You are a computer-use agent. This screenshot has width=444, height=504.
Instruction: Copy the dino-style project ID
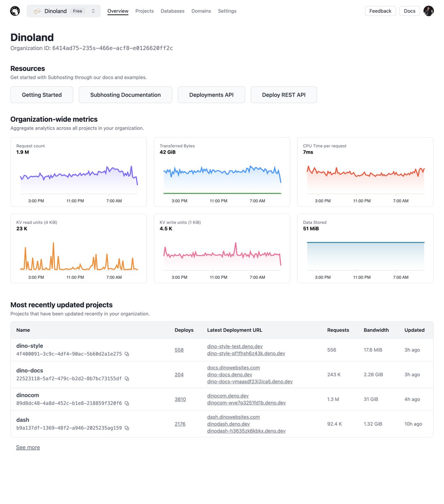coord(127,354)
